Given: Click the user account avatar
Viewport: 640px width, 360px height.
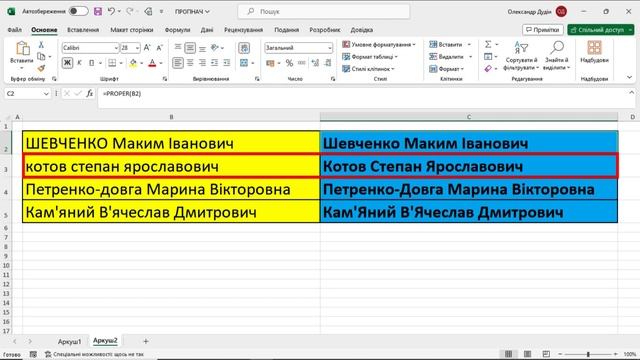Looking at the screenshot, I should (x=561, y=11).
